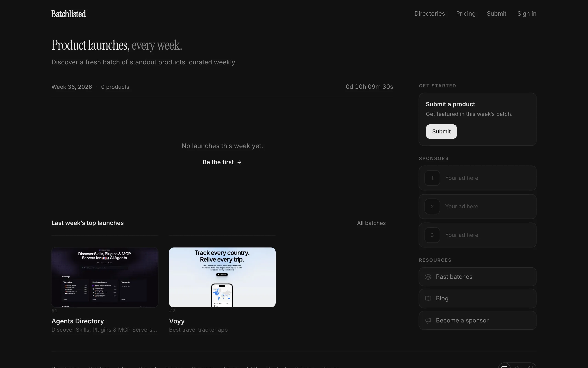
Task: Click the number 3 badge in sponsors
Action: [432, 235]
